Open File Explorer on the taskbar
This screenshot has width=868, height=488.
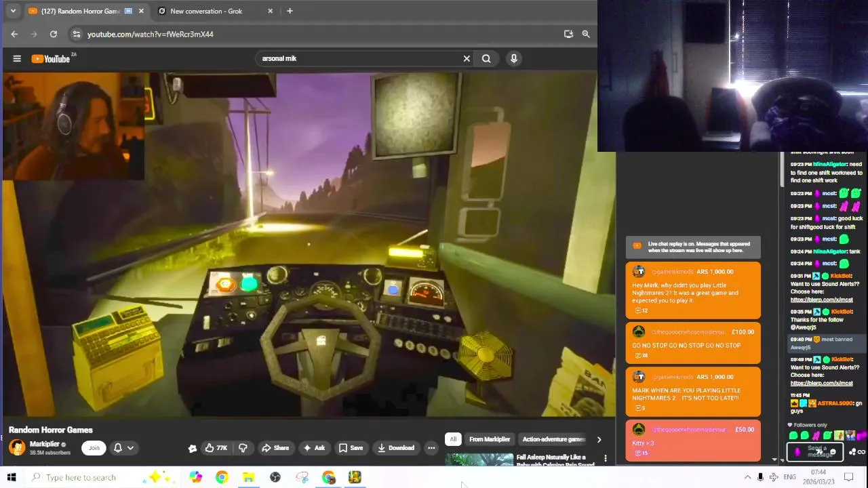248,477
